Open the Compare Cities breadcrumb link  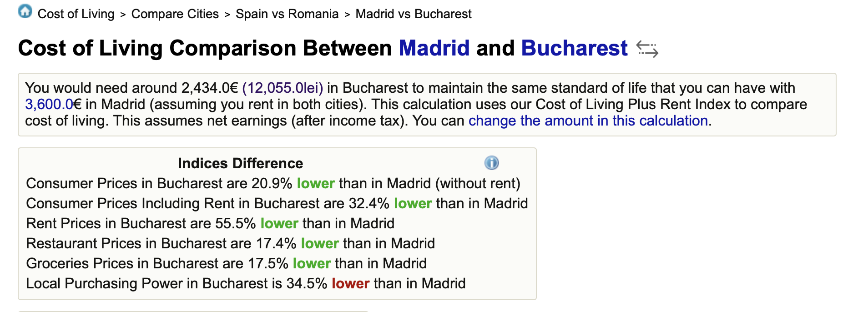click(175, 14)
